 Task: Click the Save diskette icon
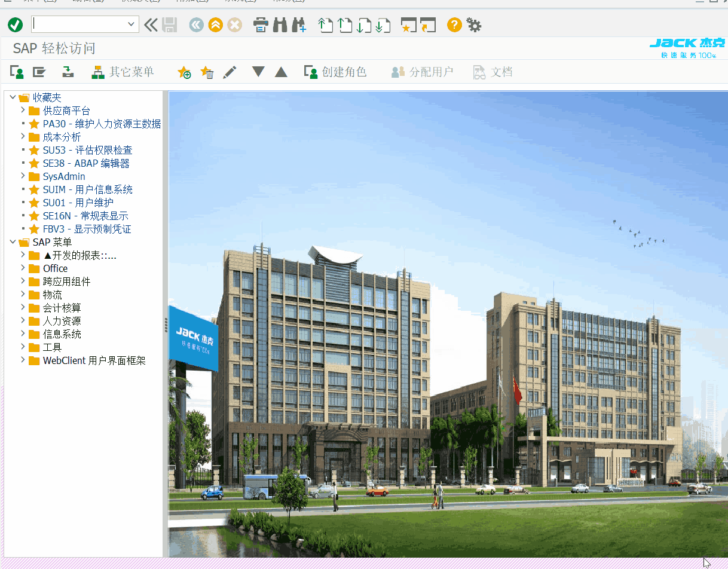(170, 25)
